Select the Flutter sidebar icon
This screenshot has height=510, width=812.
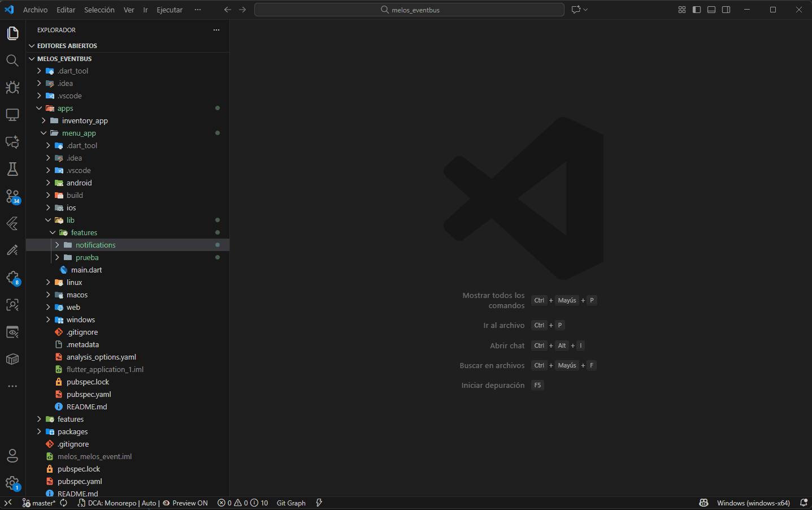(x=12, y=223)
